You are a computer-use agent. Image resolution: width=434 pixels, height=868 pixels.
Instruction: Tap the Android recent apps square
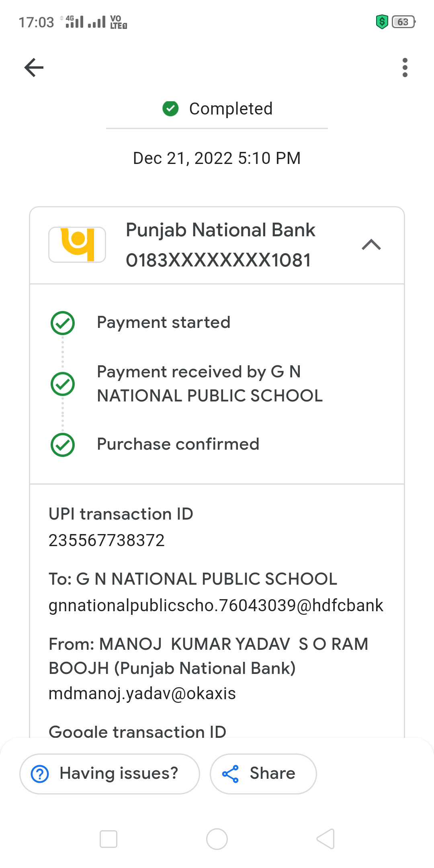(x=108, y=839)
